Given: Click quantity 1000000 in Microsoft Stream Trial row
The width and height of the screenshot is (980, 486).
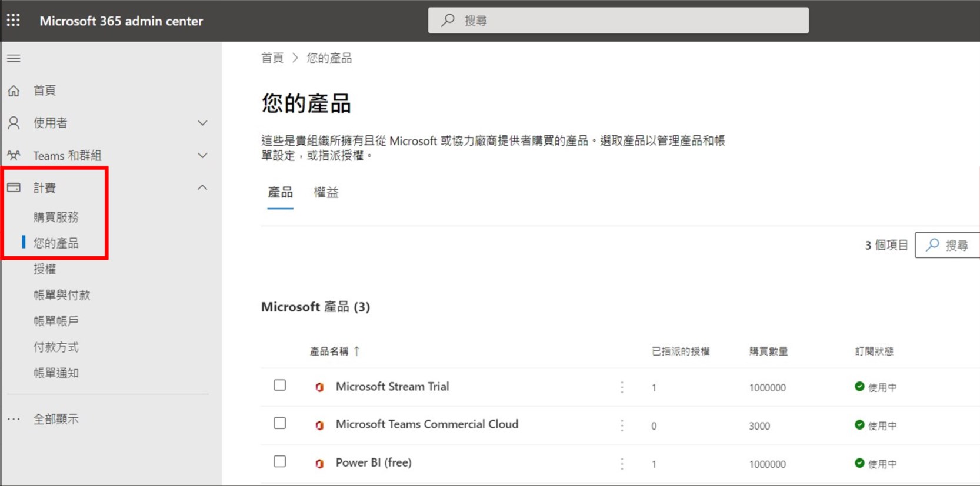Looking at the screenshot, I should [x=768, y=388].
